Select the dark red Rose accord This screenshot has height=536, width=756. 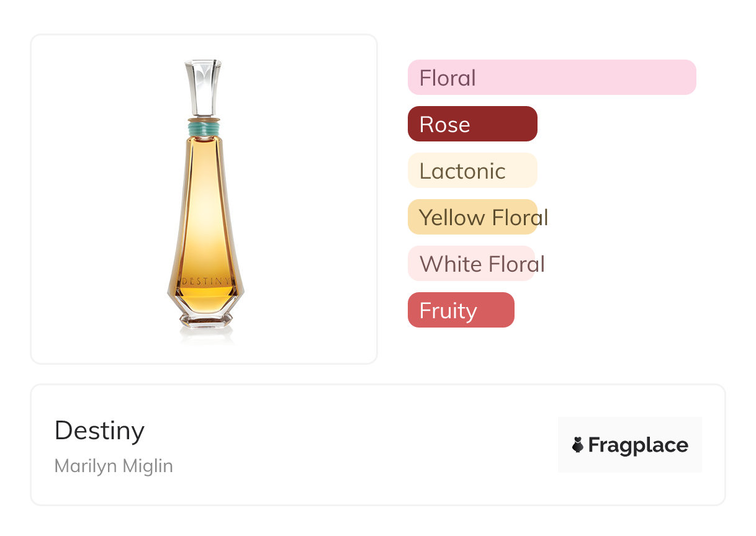click(472, 124)
